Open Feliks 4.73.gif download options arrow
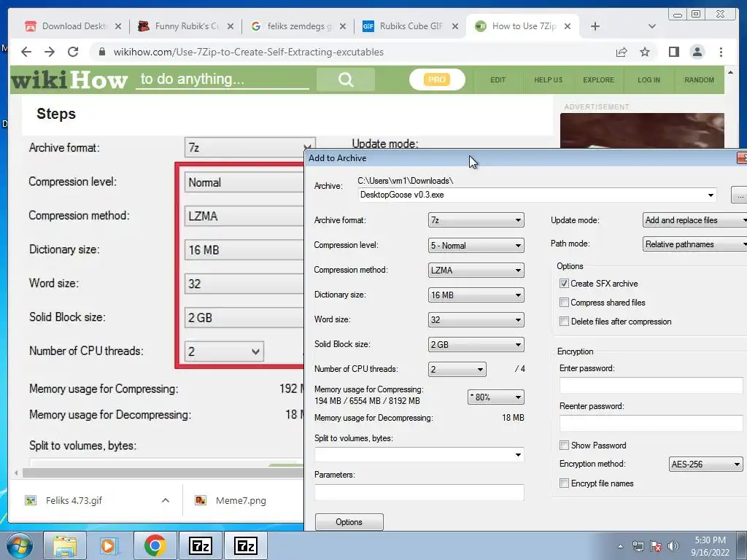This screenshot has width=747, height=560. [166, 500]
